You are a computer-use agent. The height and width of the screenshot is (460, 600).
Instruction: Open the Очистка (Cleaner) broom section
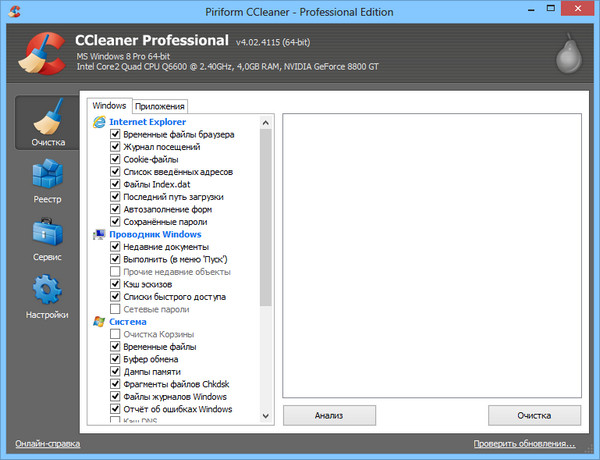click(47, 123)
